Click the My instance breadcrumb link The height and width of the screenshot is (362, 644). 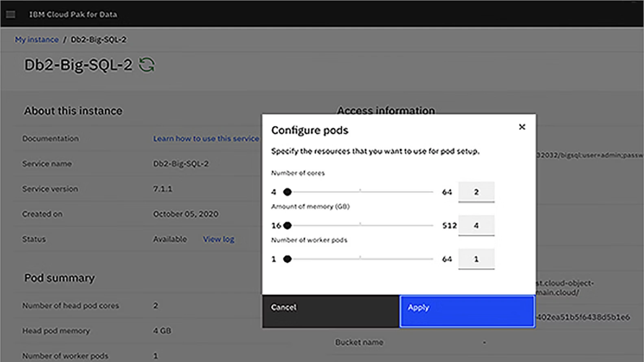[x=37, y=40]
